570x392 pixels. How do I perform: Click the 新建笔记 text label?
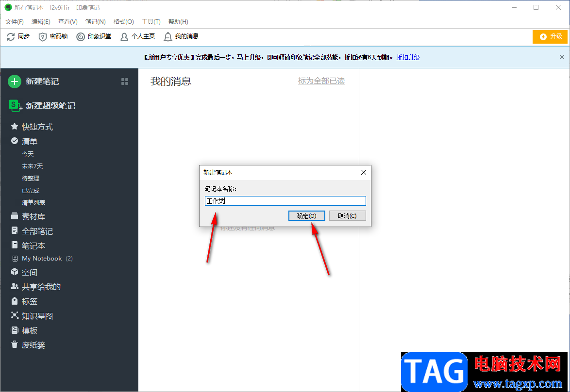tap(42, 82)
